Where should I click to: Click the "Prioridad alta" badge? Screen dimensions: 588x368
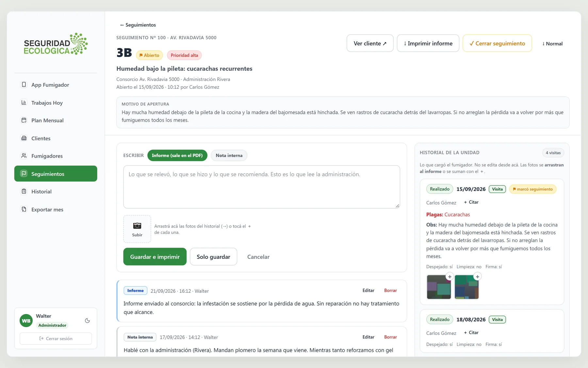[184, 55]
